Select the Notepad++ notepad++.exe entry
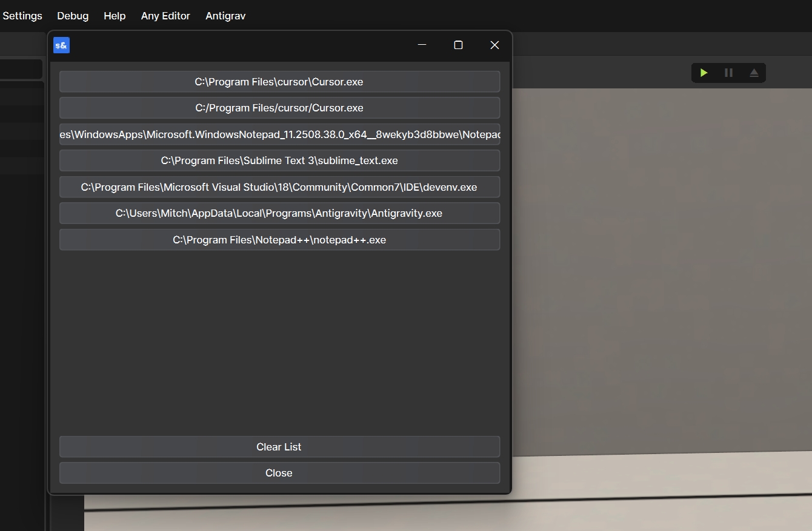812x531 pixels. 279,240
